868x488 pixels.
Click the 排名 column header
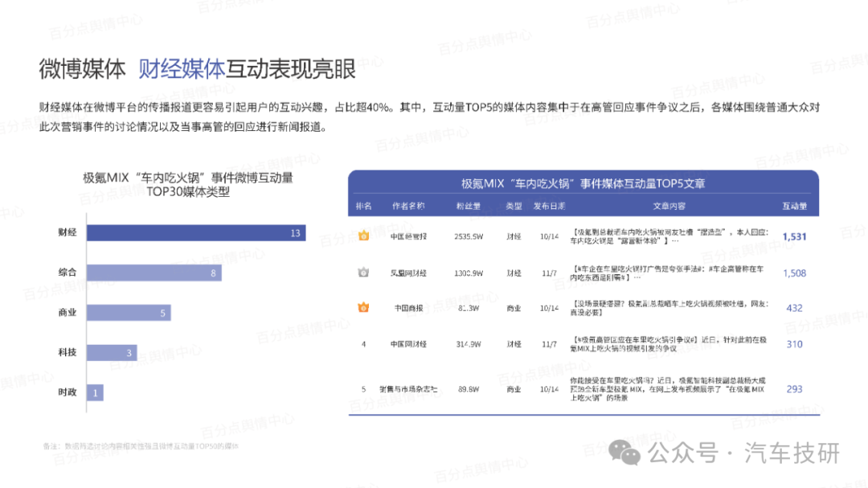[x=364, y=206]
